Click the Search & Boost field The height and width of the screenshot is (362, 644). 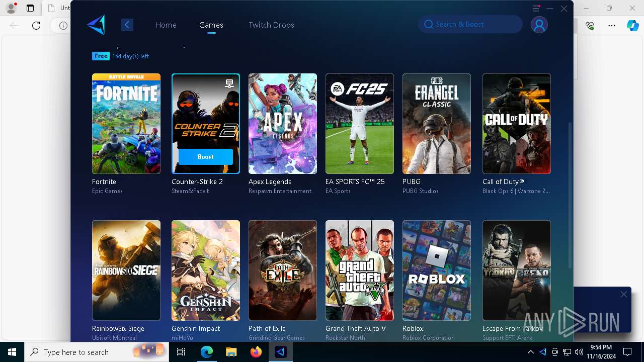470,24
